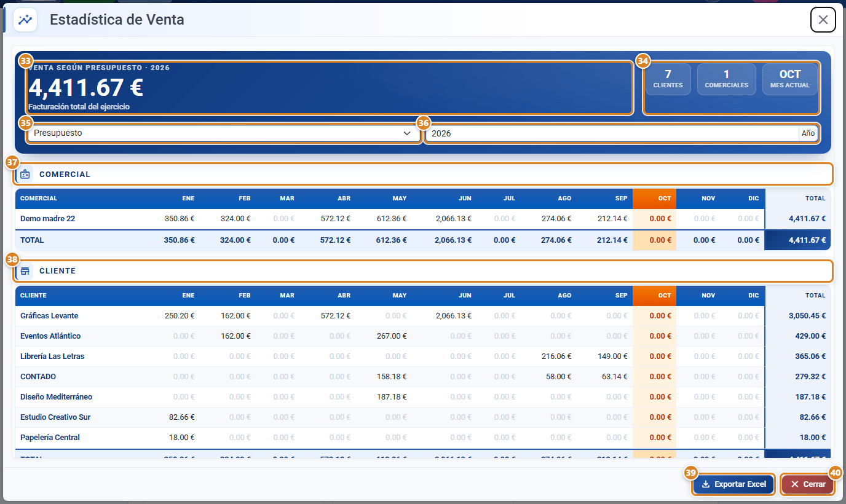Screen dimensions: 846x504
Task: Click the sales statistics chart icon
Action: [25, 20]
